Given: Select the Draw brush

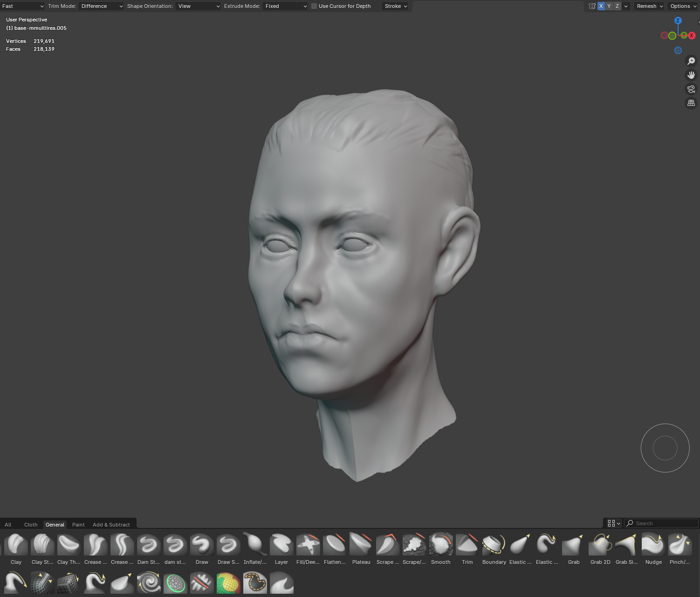Looking at the screenshot, I should pos(202,549).
